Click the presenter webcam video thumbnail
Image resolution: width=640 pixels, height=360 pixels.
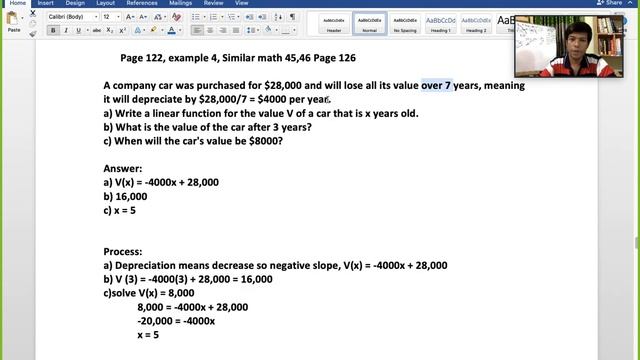tap(569, 47)
